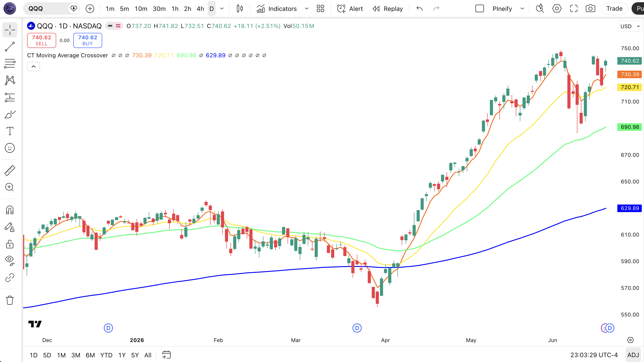Set the date range to All
The width and height of the screenshot is (644, 362).
(x=148, y=355)
